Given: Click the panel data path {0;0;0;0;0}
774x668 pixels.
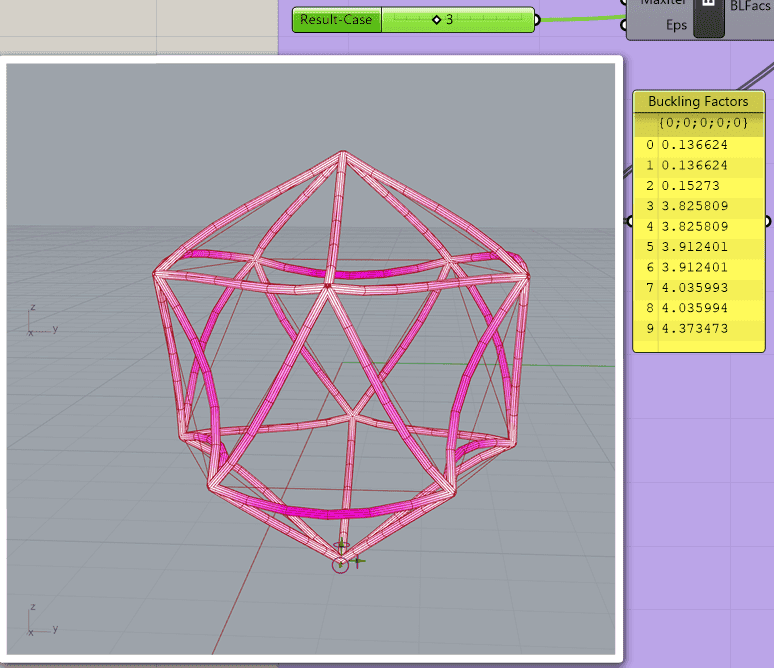Looking at the screenshot, I should pyautogui.click(x=703, y=122).
